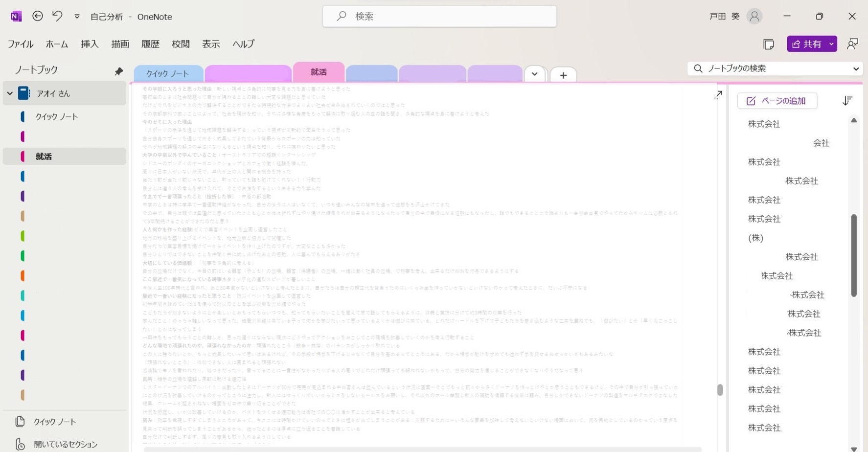Click the notebook view icon beside 共有

tap(769, 44)
